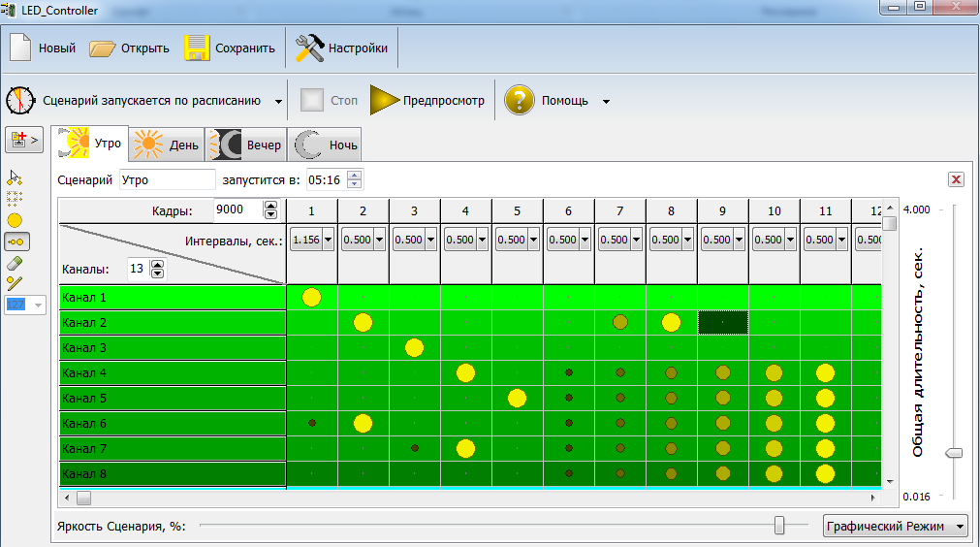The width and height of the screenshot is (980, 547).
Task: Click the Яркость Сценария brightness slider handle
Action: click(779, 526)
